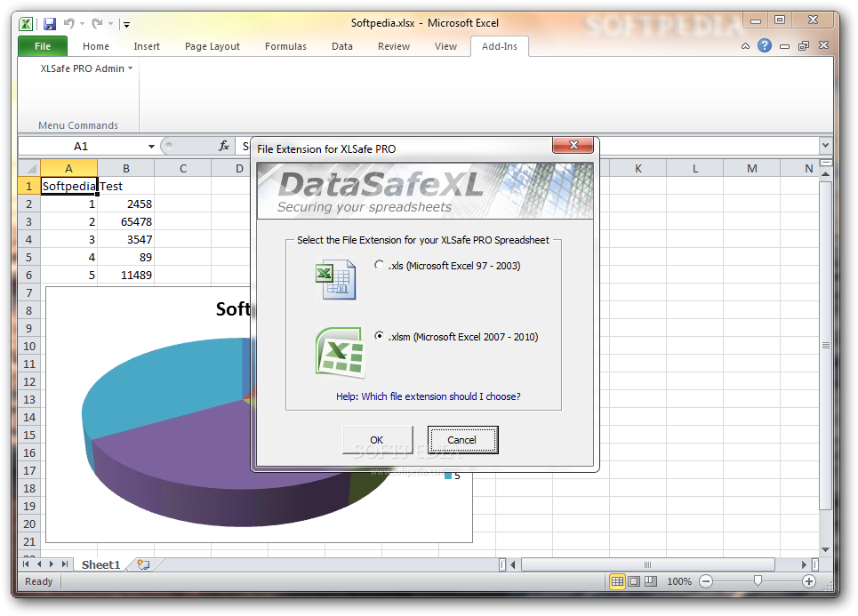
Task: Select the Sheet1 worksheet tab
Action: (x=100, y=564)
